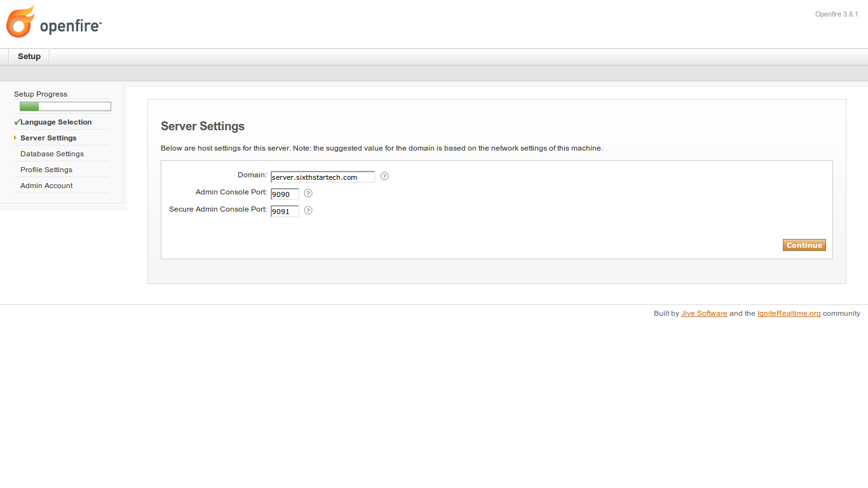
Task: Select Server Settings in the sidebar
Action: (x=48, y=138)
